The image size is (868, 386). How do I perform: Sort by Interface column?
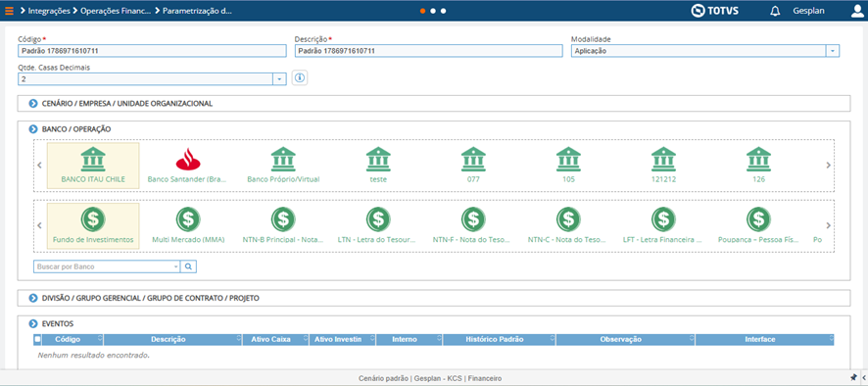[x=764, y=340]
